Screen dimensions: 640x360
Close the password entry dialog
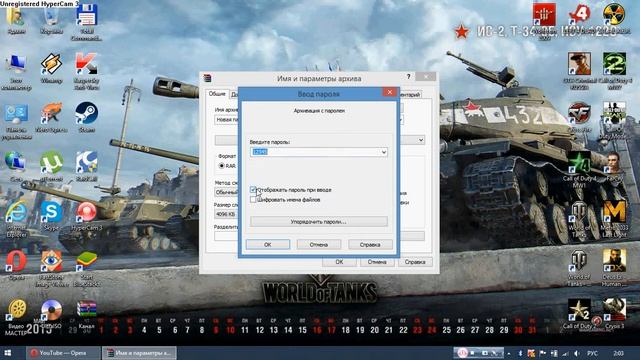[389, 92]
